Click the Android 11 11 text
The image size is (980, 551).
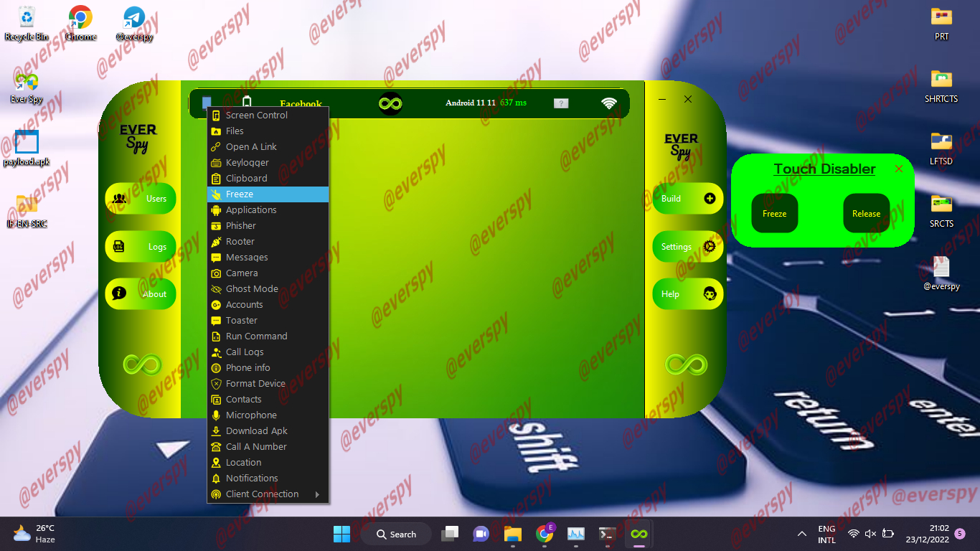click(471, 103)
